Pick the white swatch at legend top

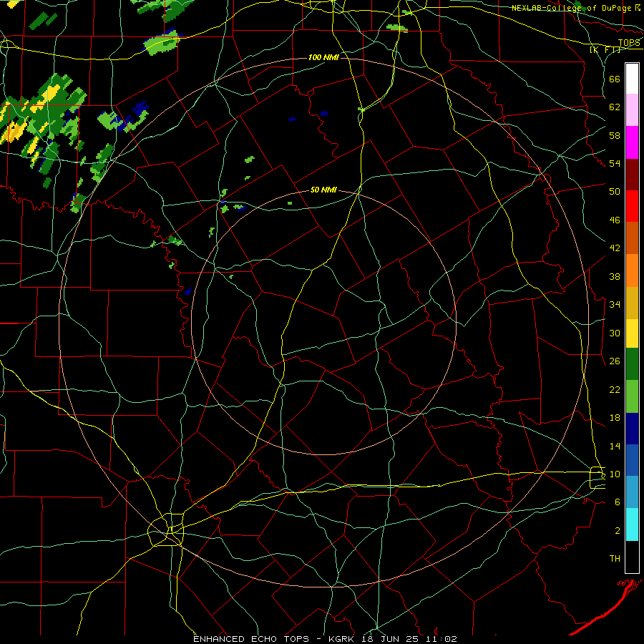click(x=632, y=79)
